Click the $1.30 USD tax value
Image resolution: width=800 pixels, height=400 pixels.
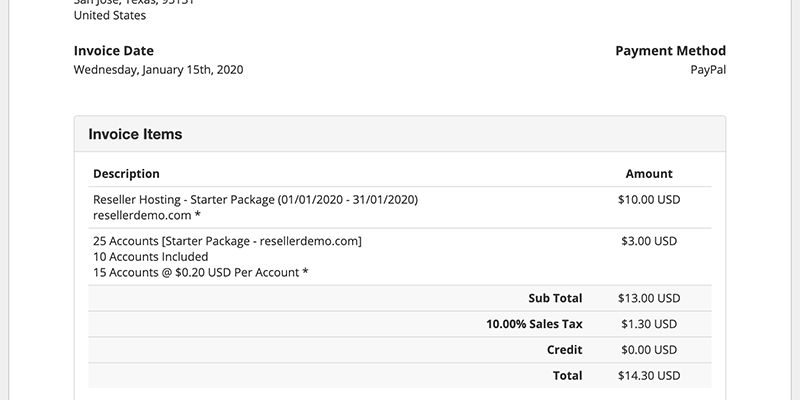click(x=649, y=324)
